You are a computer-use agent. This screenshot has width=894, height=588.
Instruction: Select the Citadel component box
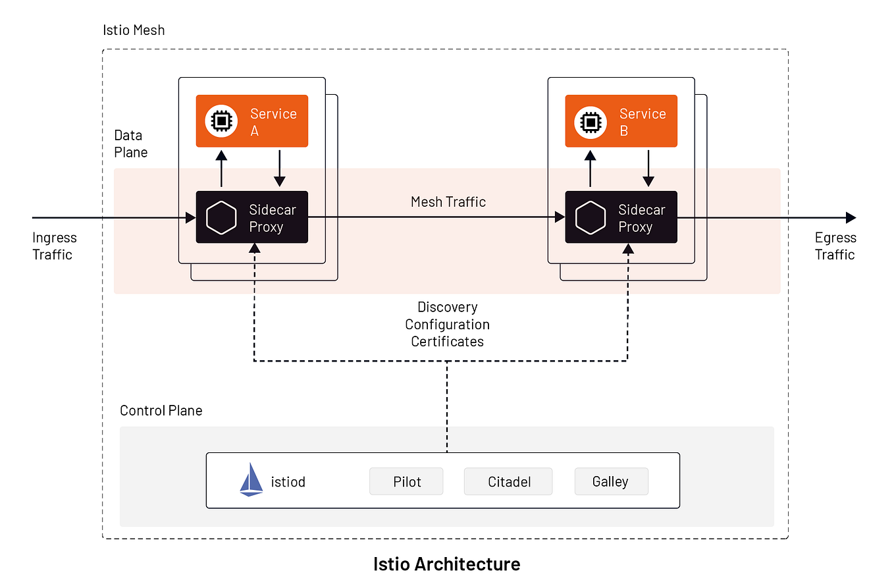tap(508, 481)
